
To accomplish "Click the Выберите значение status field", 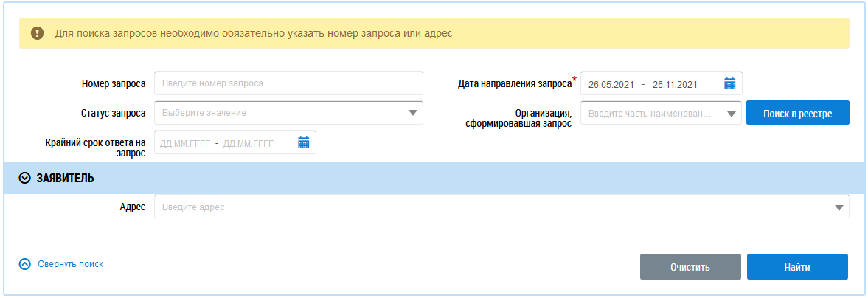I will (280, 113).
